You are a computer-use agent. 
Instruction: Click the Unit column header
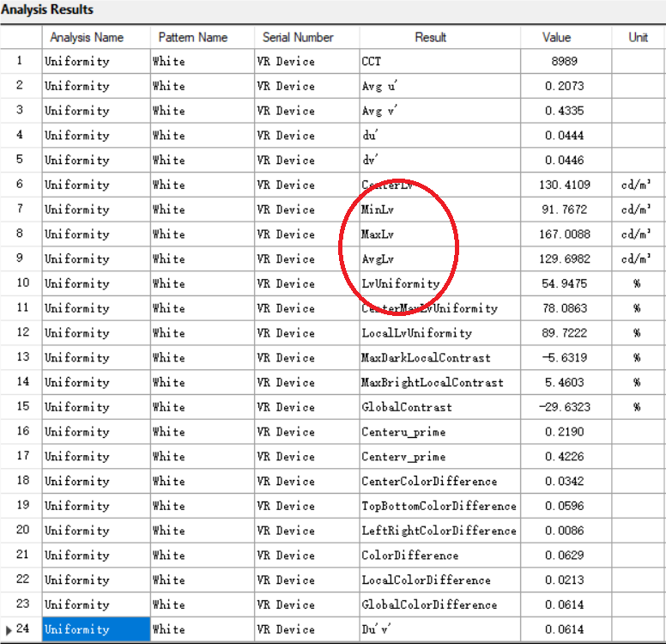tap(638, 37)
